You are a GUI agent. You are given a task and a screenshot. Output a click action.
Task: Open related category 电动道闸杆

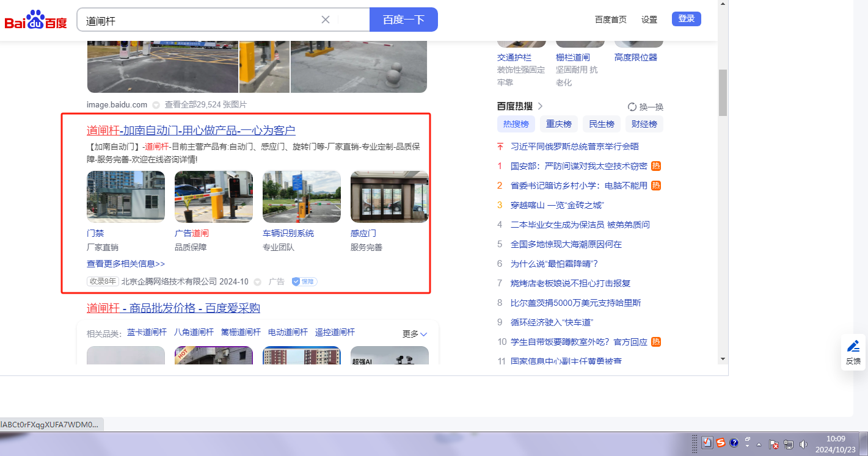point(288,332)
